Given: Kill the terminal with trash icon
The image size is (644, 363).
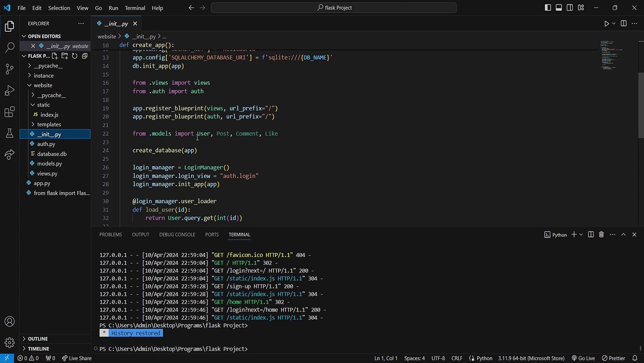Looking at the screenshot, I should 601,234.
